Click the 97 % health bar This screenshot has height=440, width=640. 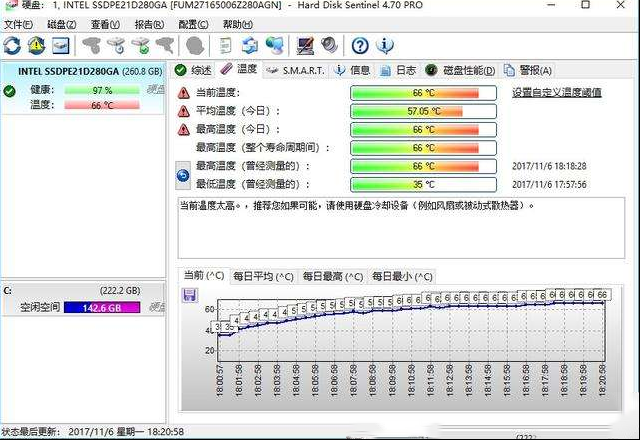click(x=102, y=90)
